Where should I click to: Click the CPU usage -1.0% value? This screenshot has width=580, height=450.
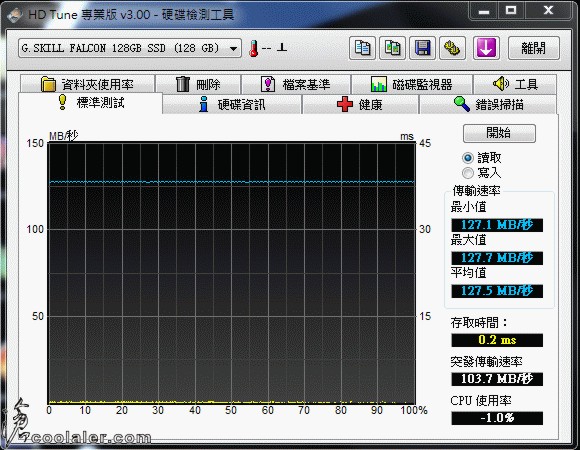tap(497, 418)
